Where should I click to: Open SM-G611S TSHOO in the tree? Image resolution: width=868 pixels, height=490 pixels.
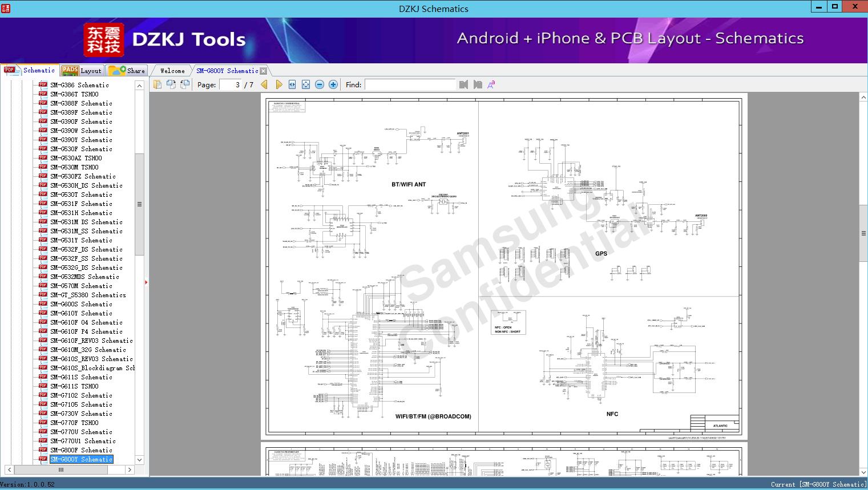(x=74, y=386)
